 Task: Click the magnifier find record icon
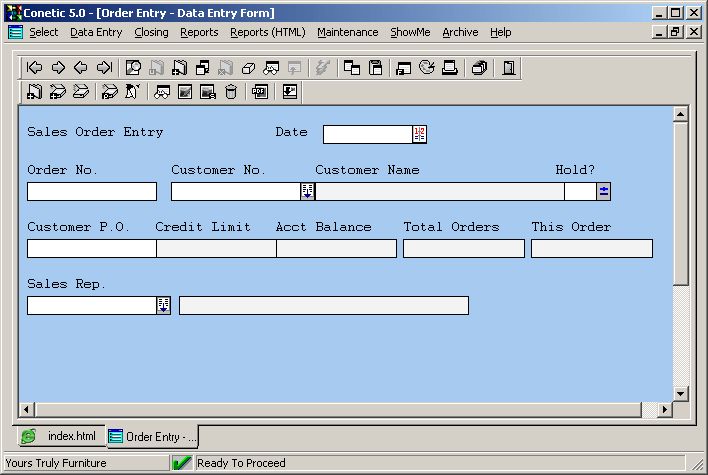[133, 68]
